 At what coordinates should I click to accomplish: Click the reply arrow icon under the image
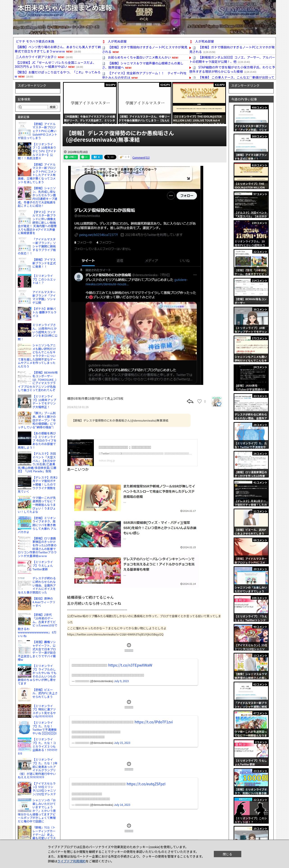pyautogui.click(x=190, y=401)
